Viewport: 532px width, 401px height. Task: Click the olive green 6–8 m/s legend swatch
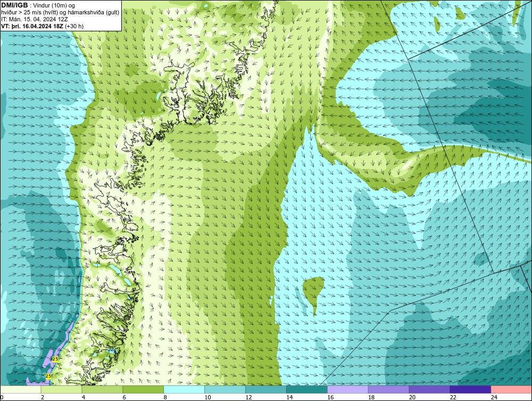(143, 389)
